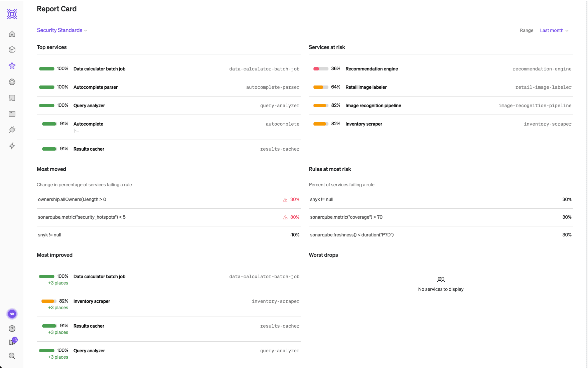Expand the Security Standards dropdown

(62, 30)
